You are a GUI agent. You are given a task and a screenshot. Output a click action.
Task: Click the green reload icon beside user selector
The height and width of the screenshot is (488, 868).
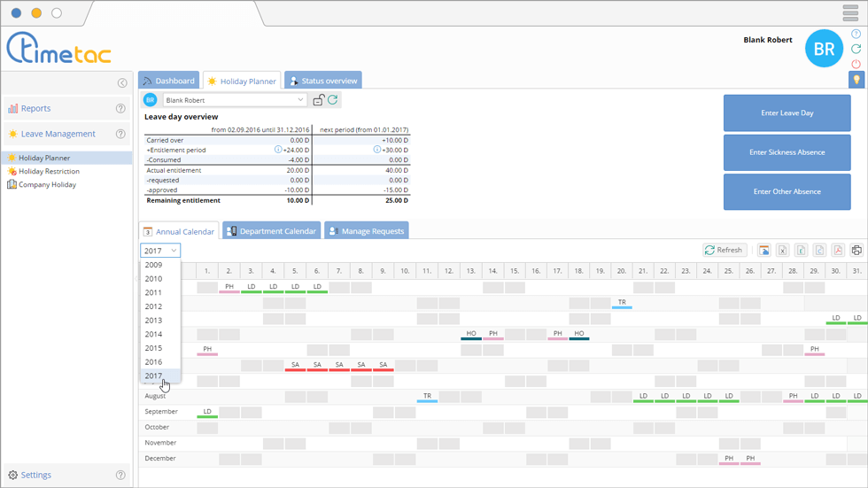pyautogui.click(x=333, y=100)
